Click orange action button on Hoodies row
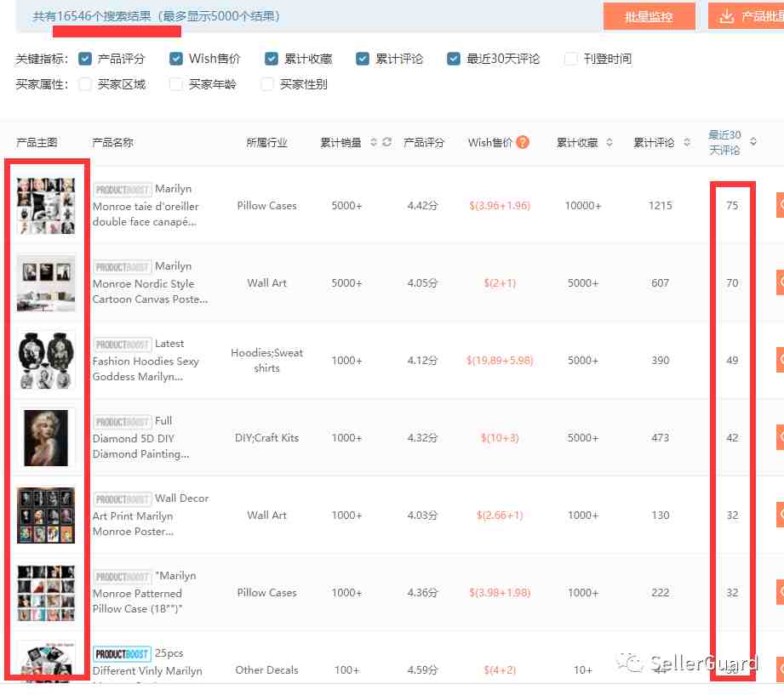 tap(780, 360)
